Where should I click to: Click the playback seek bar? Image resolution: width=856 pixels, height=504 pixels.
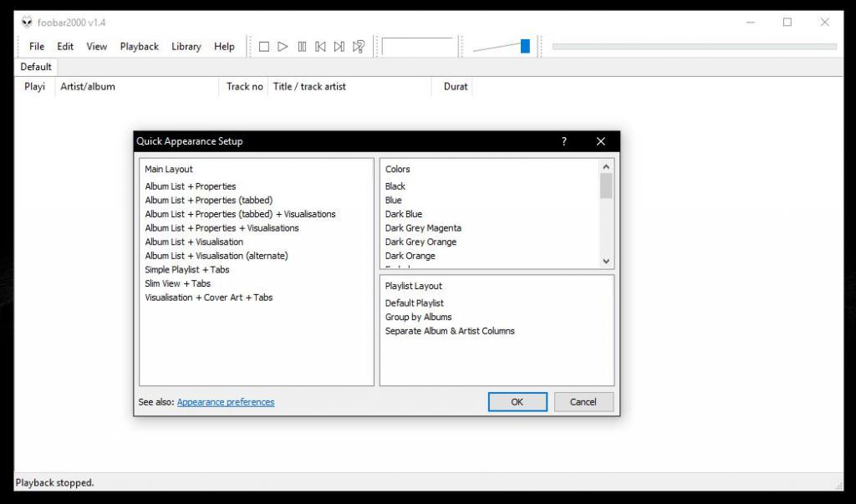click(x=695, y=47)
